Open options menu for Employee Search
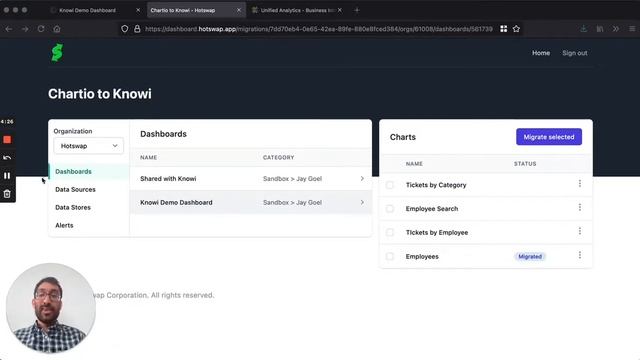The image size is (640, 360). (x=580, y=207)
